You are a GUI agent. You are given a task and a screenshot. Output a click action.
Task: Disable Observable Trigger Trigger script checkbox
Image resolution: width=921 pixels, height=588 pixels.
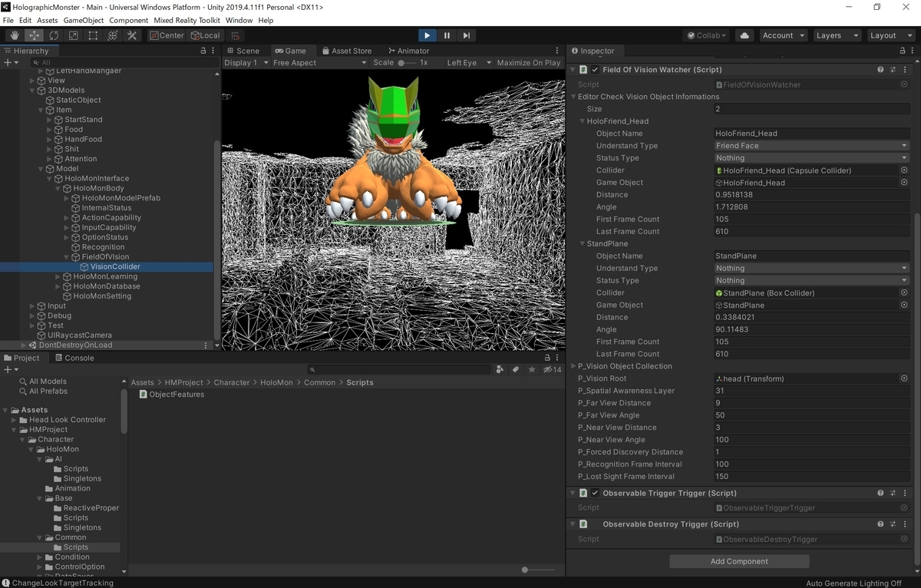click(x=595, y=493)
